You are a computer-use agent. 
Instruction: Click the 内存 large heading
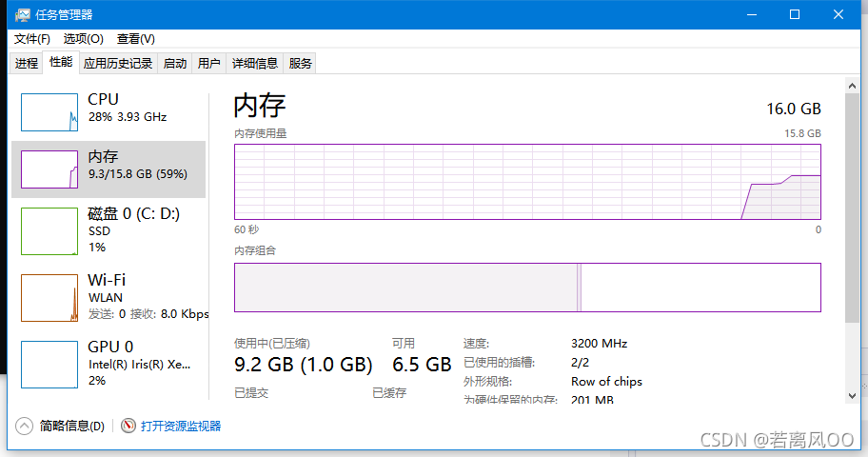(260, 106)
